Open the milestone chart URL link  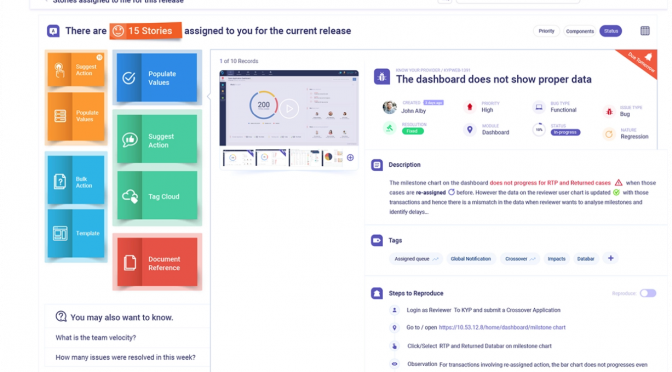tap(502, 327)
